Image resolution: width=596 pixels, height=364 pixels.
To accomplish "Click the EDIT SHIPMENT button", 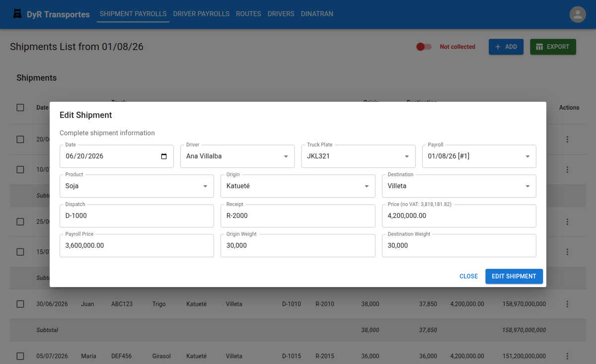I will (x=514, y=276).
